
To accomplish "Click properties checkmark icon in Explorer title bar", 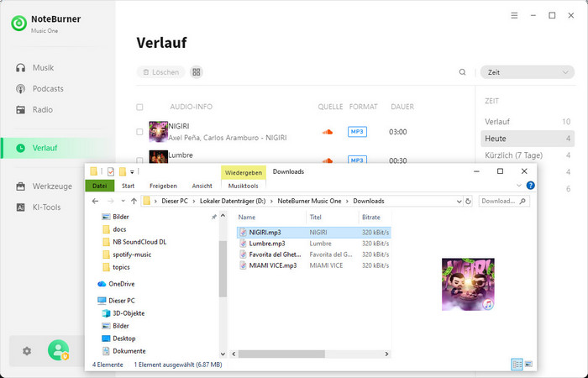I will click(x=111, y=171).
